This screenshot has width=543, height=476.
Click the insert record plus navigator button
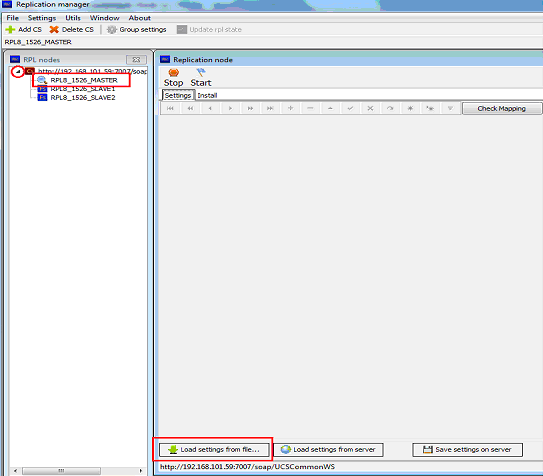click(x=290, y=108)
